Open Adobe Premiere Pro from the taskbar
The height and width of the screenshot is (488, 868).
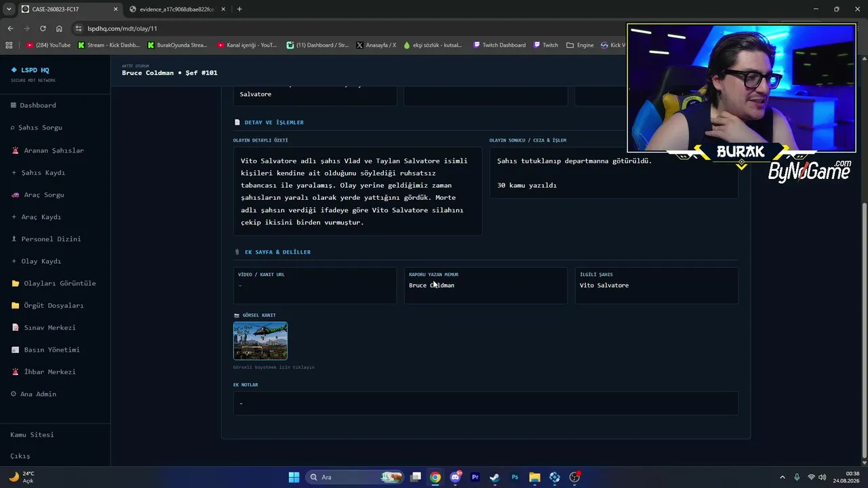(x=475, y=477)
